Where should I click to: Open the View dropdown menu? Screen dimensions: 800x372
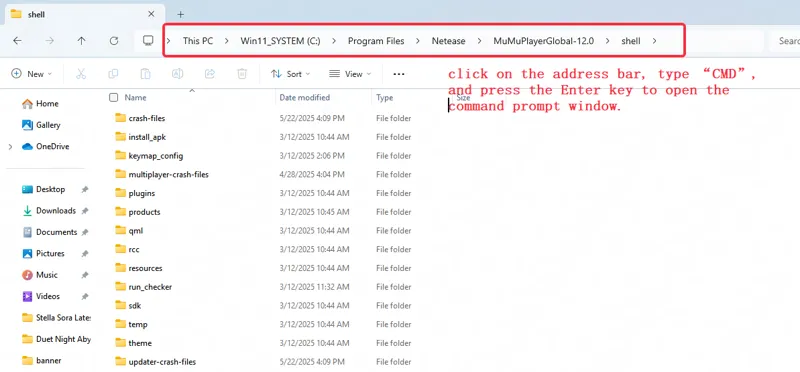[x=350, y=74]
